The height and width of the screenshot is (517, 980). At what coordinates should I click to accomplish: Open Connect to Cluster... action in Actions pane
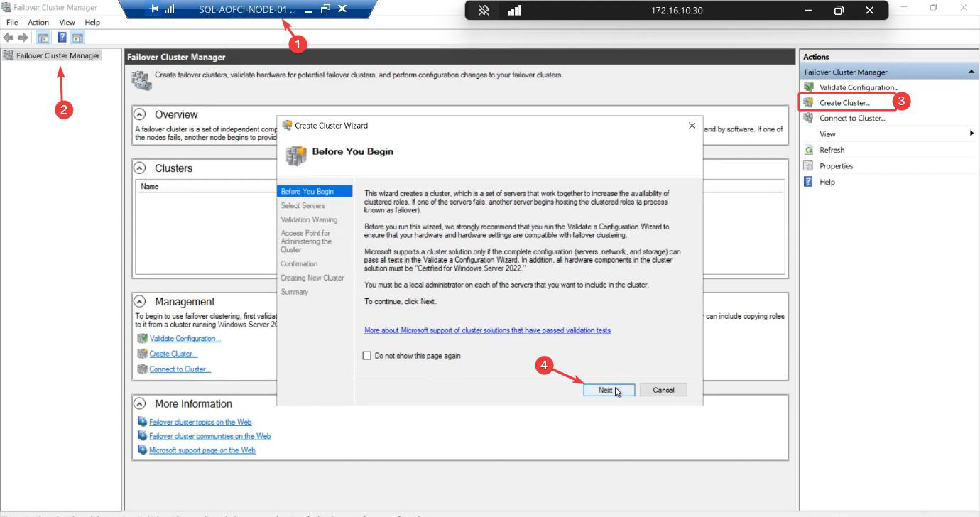point(852,119)
